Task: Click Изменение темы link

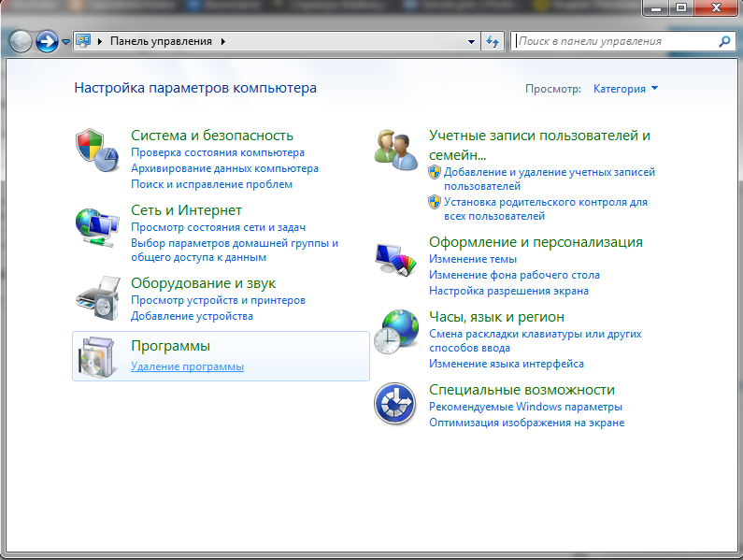Action: [x=472, y=259]
